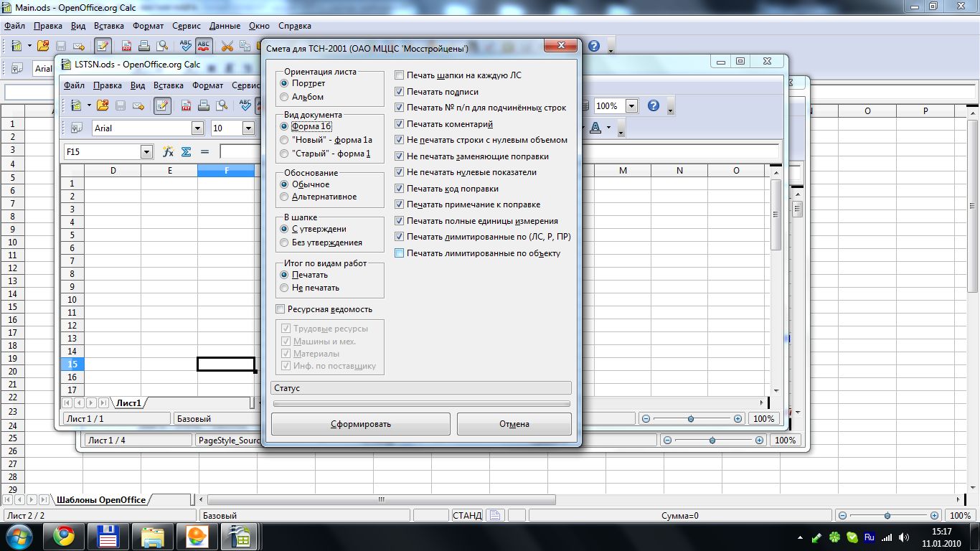The height and width of the screenshot is (551, 980).
Task: Open New document dropdown arrow in LSTSN.ods
Action: click(89, 105)
